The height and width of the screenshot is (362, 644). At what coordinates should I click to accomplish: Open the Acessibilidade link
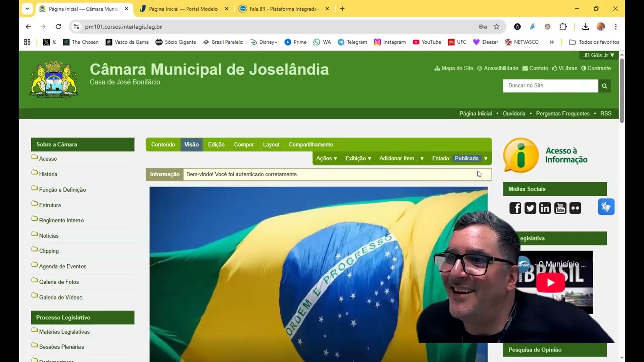point(498,68)
